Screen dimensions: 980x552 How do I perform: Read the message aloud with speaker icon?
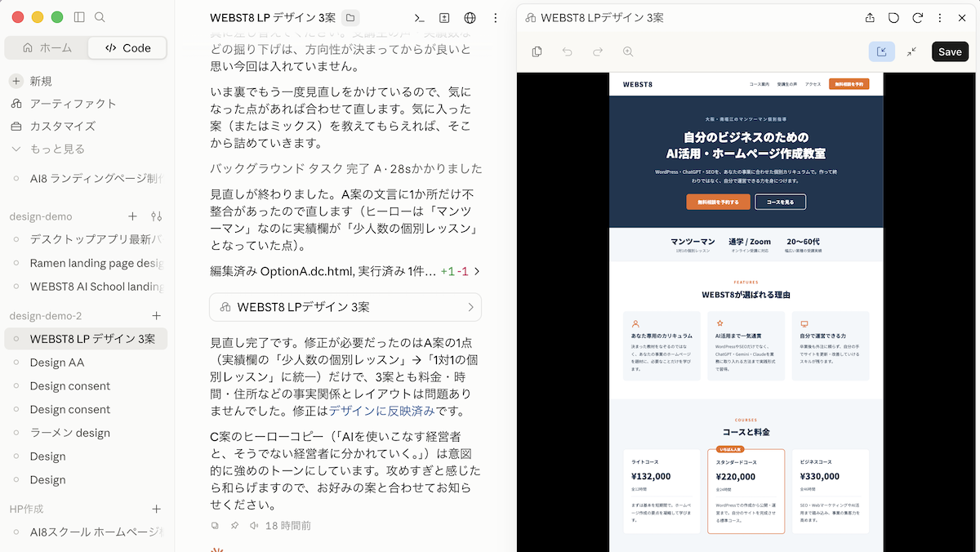click(254, 526)
